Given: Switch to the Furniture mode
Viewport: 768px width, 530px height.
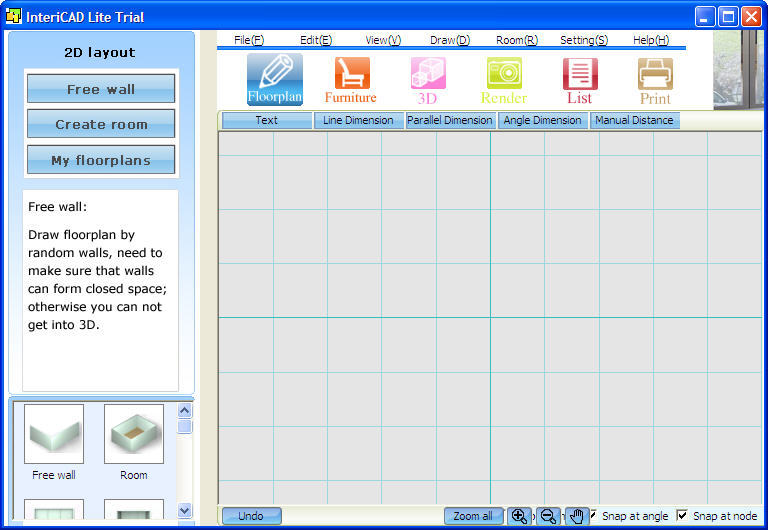Looking at the screenshot, I should tap(350, 80).
